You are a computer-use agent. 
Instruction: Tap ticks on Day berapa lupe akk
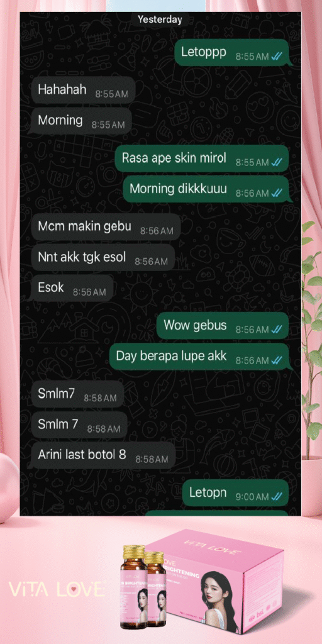tap(277, 360)
